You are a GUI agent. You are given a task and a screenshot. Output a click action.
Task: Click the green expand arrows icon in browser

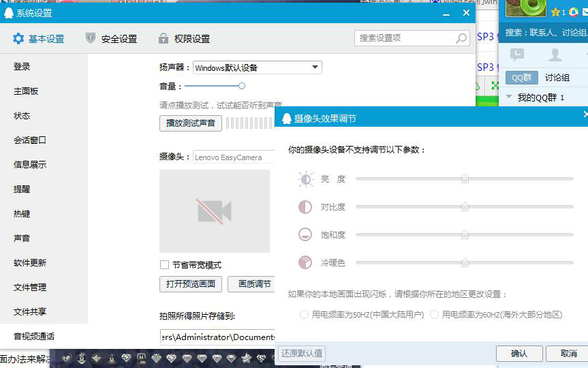point(495,86)
